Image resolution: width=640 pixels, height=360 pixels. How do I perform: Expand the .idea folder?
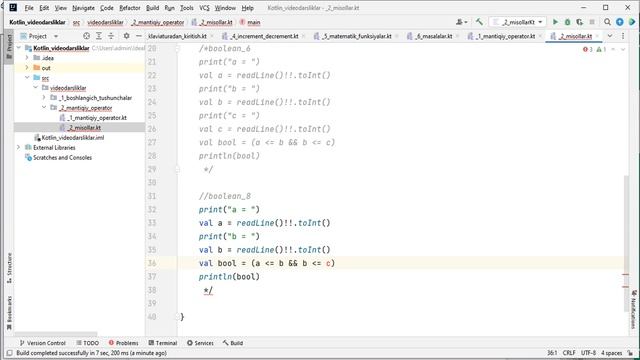tap(27, 58)
